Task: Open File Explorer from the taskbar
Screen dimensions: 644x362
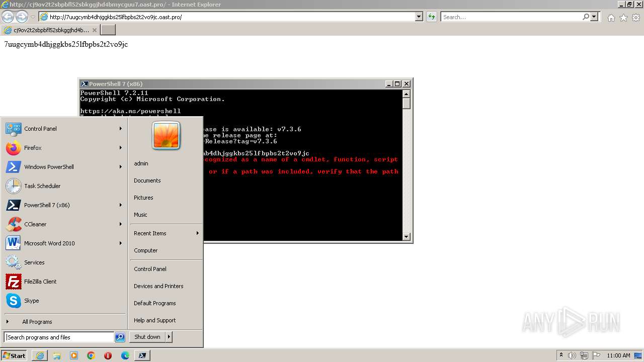Action: [x=57, y=355]
